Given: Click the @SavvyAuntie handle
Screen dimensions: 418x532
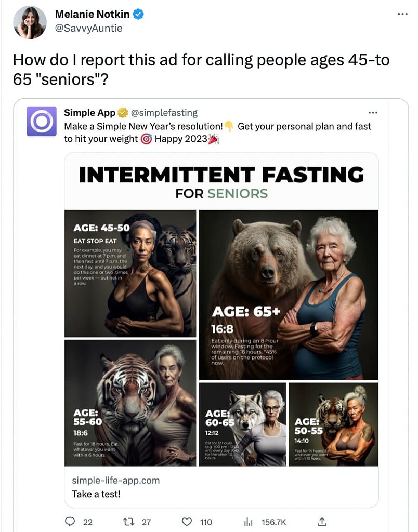Looking at the screenshot, I should pyautogui.click(x=88, y=28).
